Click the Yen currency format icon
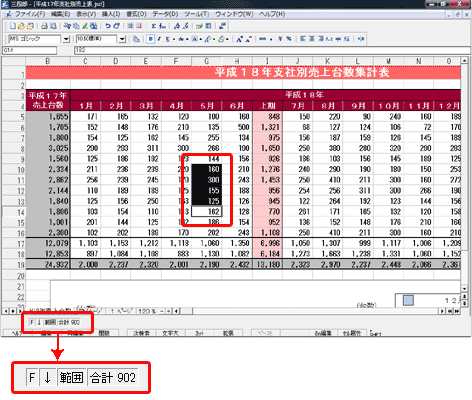Viewport: 472px width, 400px height. 280,39
